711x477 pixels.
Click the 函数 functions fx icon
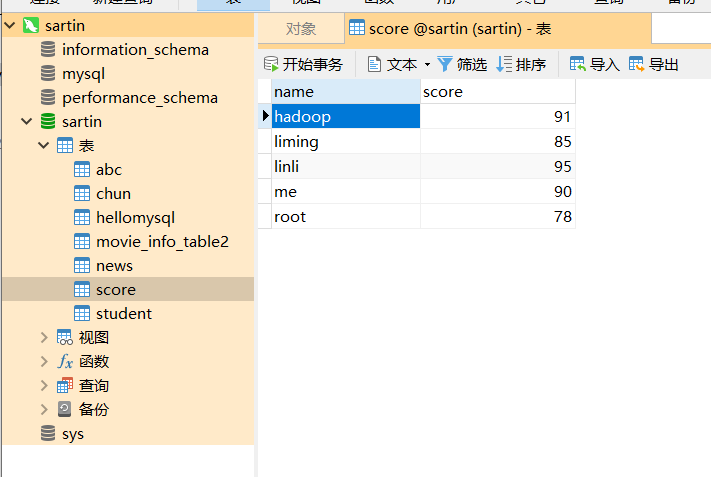pyautogui.click(x=65, y=362)
